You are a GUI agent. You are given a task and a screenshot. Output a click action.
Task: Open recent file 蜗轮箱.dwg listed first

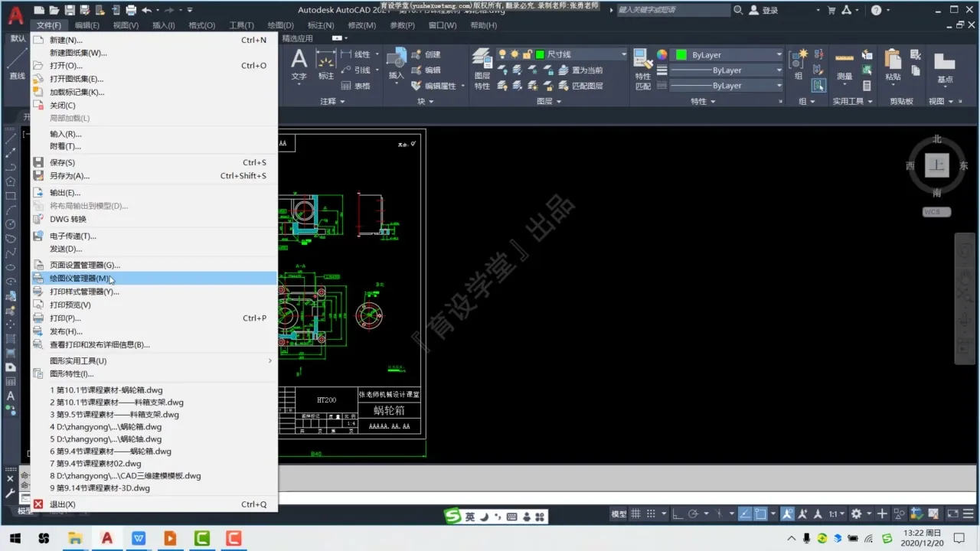point(106,390)
